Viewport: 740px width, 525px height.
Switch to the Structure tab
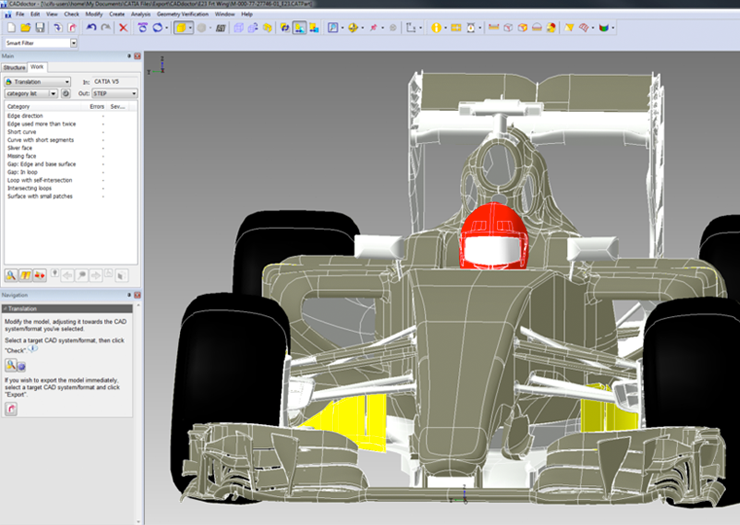pos(14,68)
